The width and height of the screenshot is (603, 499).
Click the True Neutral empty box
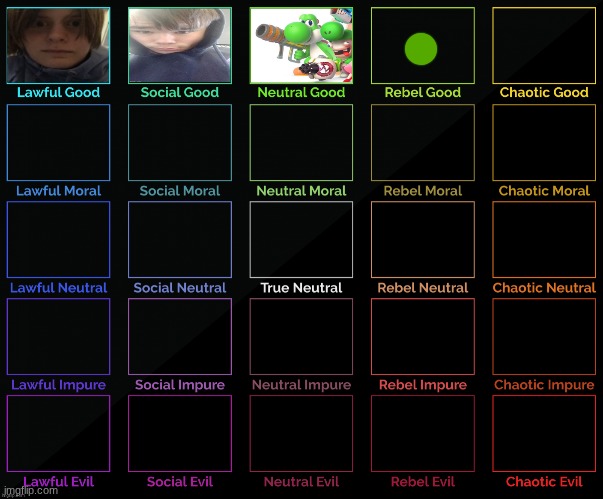[301, 240]
